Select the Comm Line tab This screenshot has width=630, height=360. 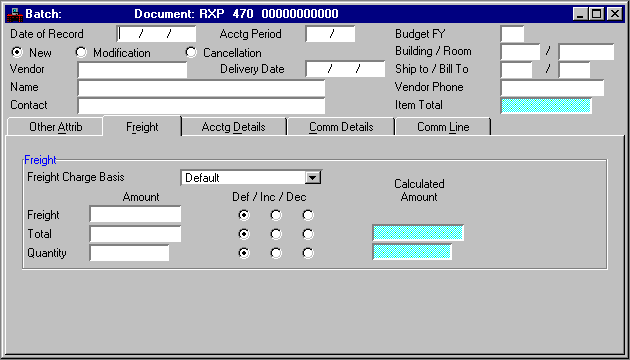coord(443,127)
